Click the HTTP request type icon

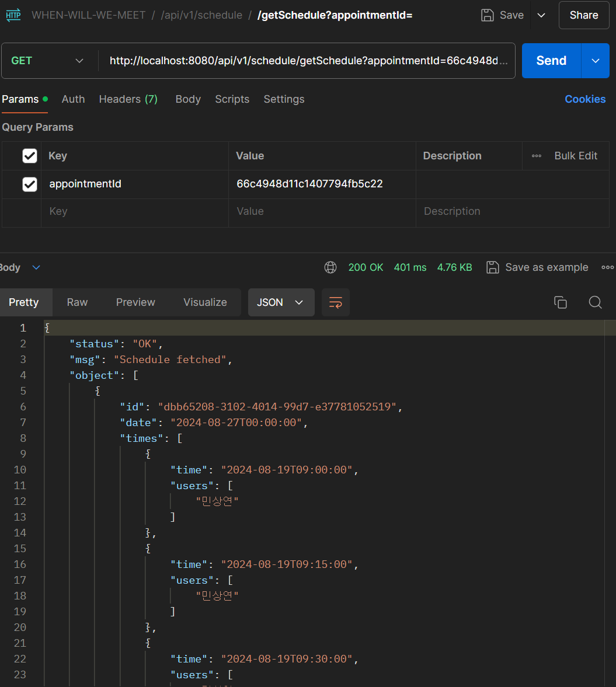pyautogui.click(x=13, y=15)
